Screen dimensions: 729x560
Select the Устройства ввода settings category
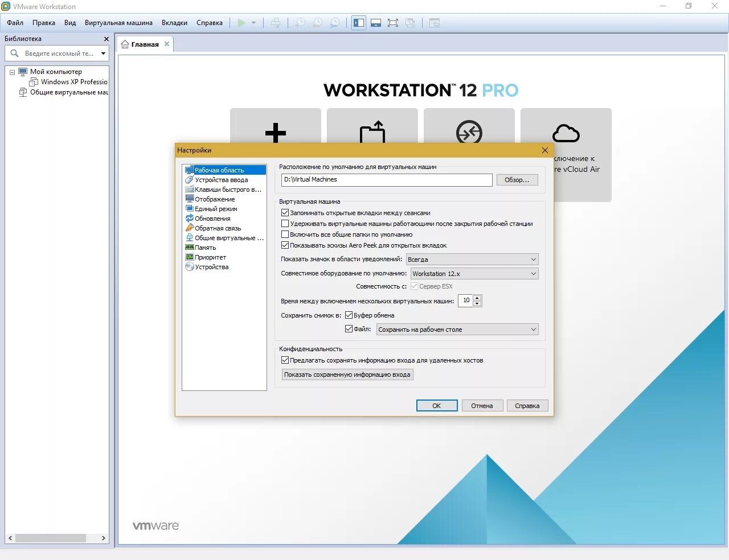coord(221,179)
